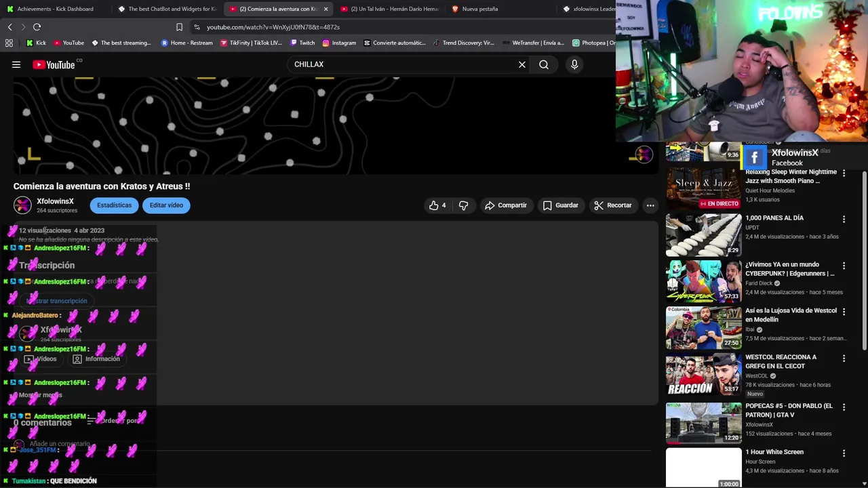
Task: Open the three-dot more actions menu
Action: click(x=650, y=205)
